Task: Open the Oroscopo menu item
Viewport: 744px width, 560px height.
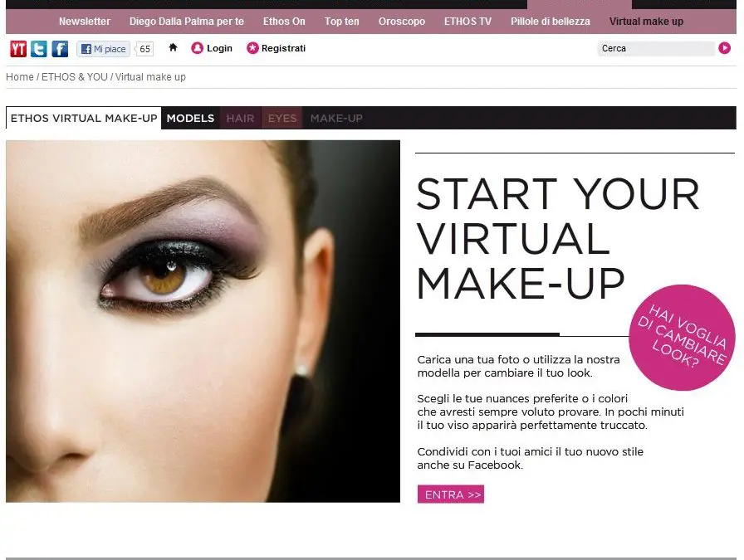Action: point(401,22)
